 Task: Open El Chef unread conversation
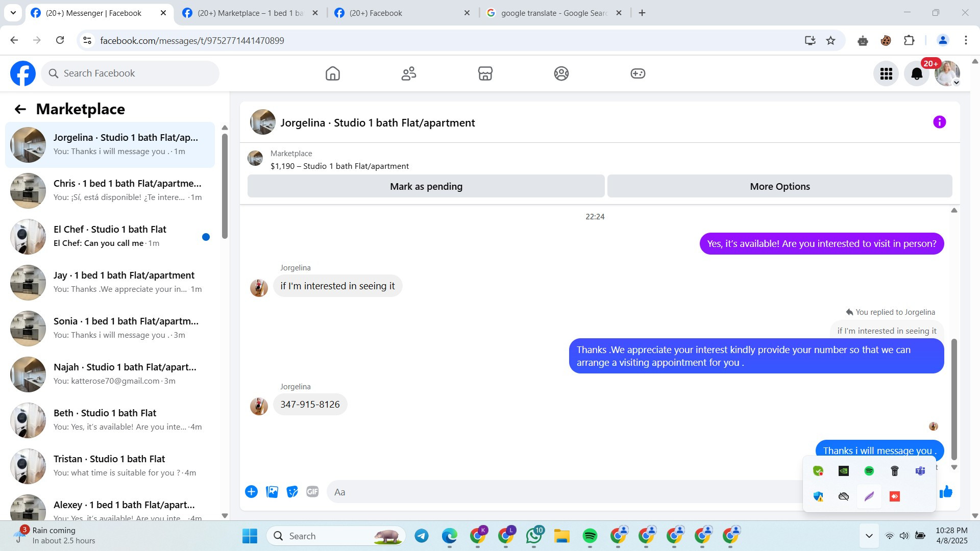[110, 236]
